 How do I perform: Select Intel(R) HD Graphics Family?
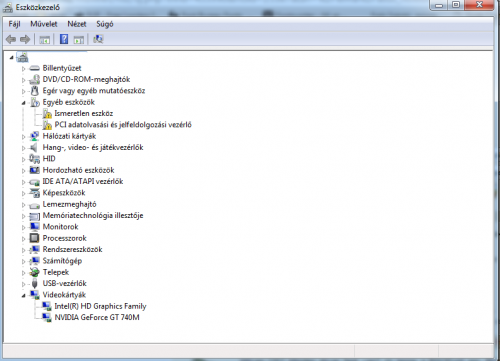point(100,306)
